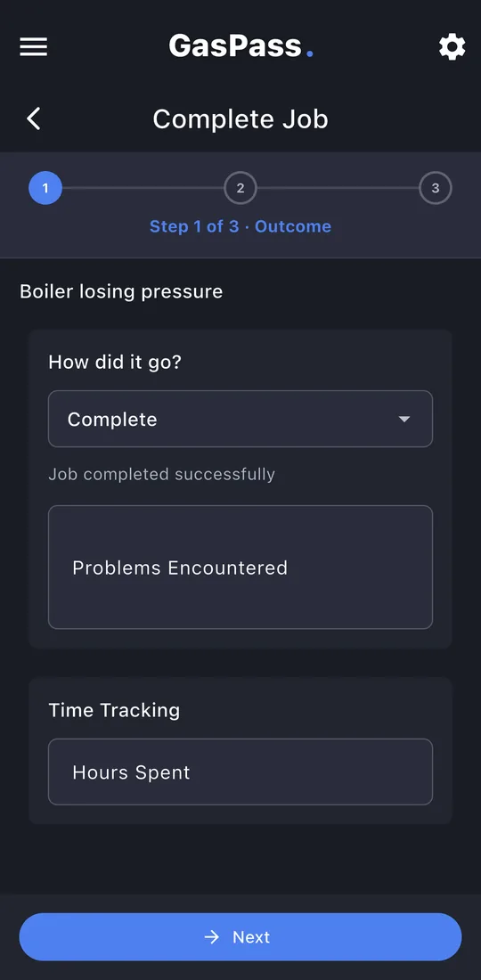
Task: Select the 'Boiler losing pressure' job title
Action: click(121, 292)
